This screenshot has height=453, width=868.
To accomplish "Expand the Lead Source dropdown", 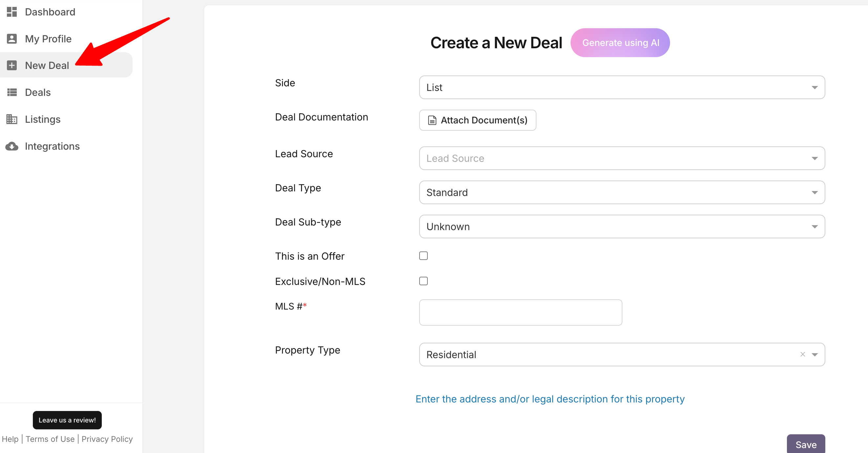I will click(x=622, y=158).
